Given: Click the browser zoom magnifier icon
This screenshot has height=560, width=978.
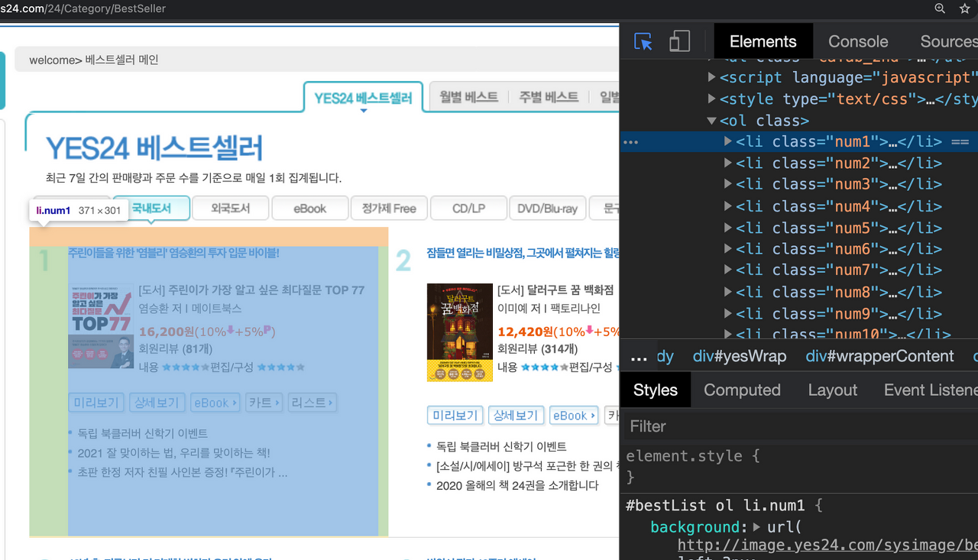Looking at the screenshot, I should [x=941, y=8].
